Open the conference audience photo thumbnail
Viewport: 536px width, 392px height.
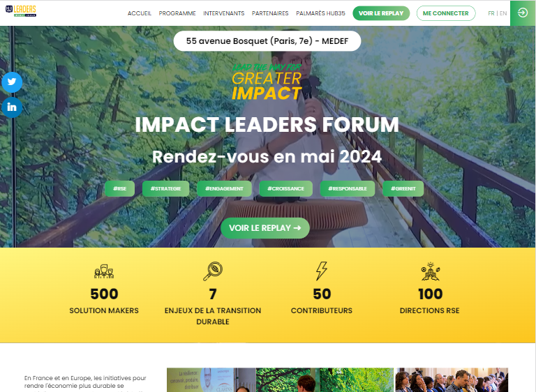pyautogui.click(x=452, y=379)
